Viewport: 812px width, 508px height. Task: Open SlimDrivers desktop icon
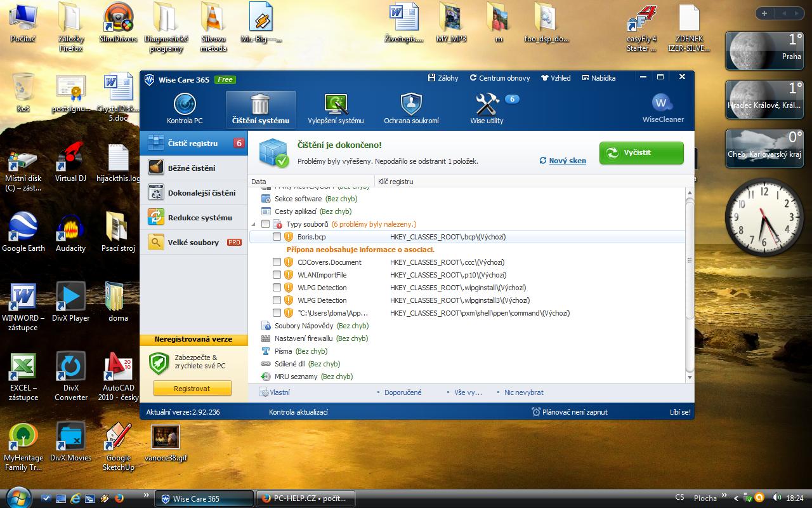(x=118, y=23)
